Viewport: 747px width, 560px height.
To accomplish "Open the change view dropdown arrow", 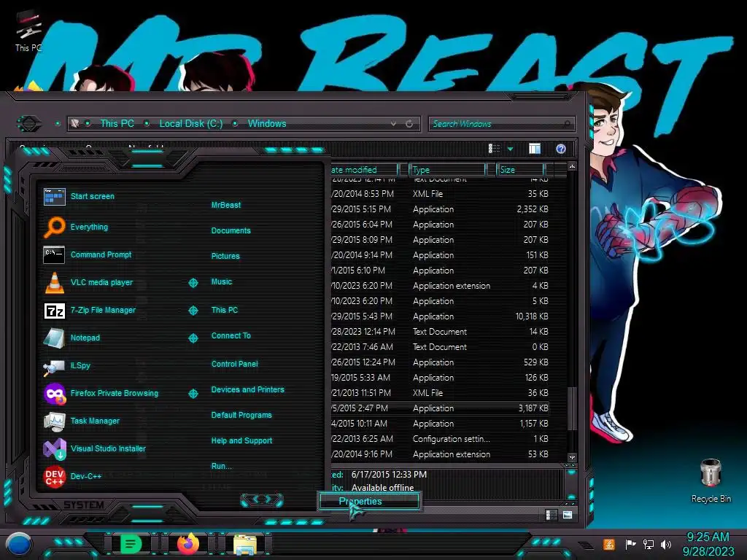I will [510, 149].
